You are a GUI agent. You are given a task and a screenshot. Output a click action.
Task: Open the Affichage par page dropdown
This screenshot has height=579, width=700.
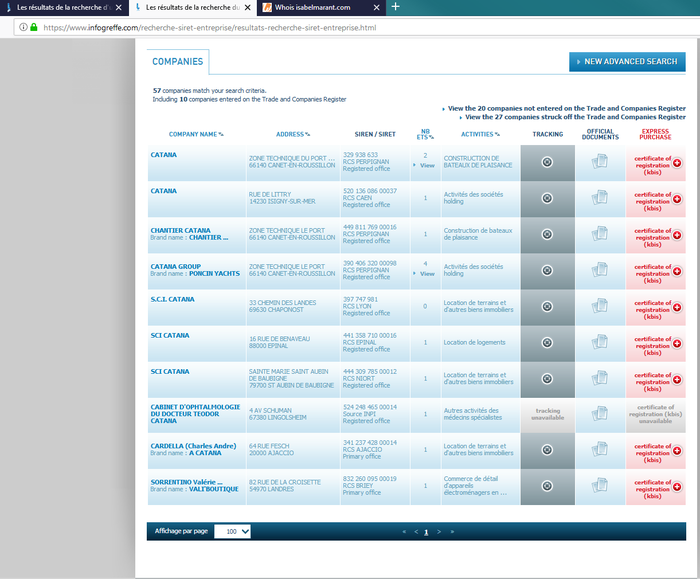pos(232,531)
